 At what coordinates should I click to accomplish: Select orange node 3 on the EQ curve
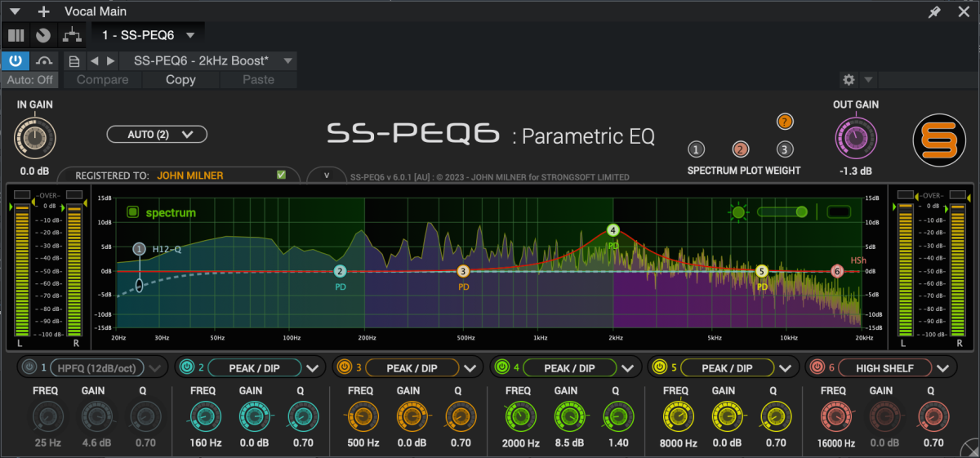463,271
